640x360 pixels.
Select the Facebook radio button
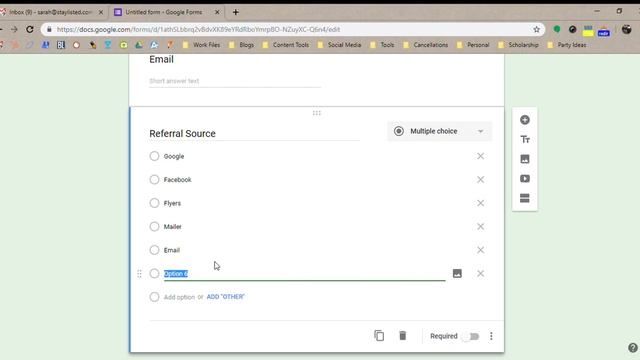[x=154, y=180]
